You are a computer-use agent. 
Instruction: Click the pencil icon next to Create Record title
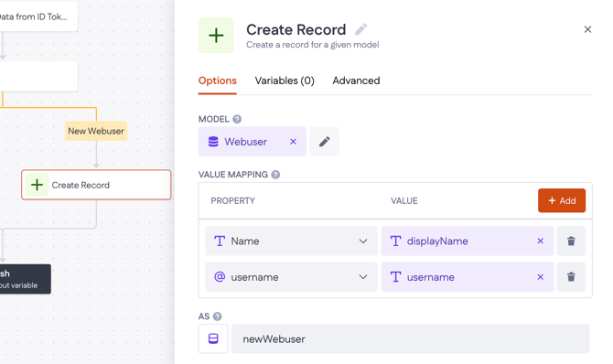360,29
